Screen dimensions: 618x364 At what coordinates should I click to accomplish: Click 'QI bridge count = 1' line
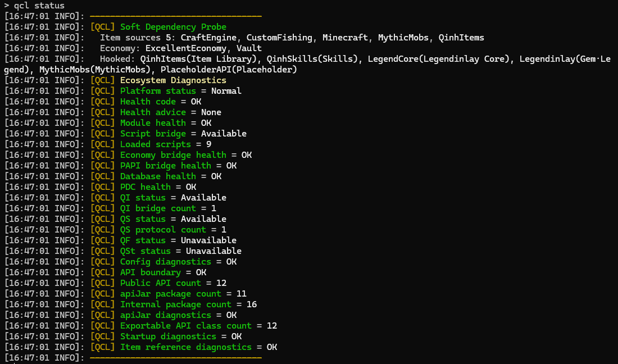click(169, 208)
